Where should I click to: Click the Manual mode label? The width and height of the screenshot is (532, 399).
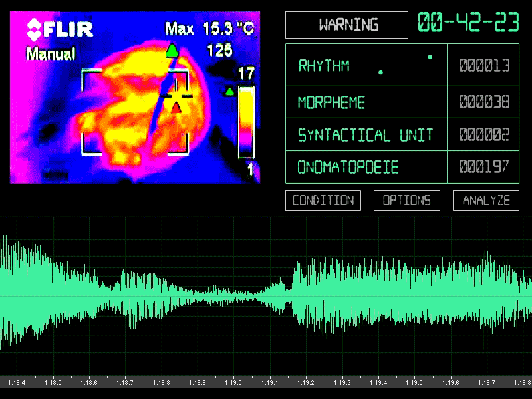pyautogui.click(x=51, y=54)
